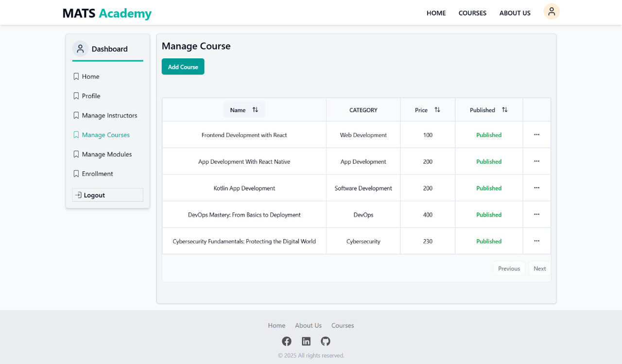The height and width of the screenshot is (364, 622).
Task: Click DevOps Mastery: From Basics to Deployment
Action: pos(244,215)
